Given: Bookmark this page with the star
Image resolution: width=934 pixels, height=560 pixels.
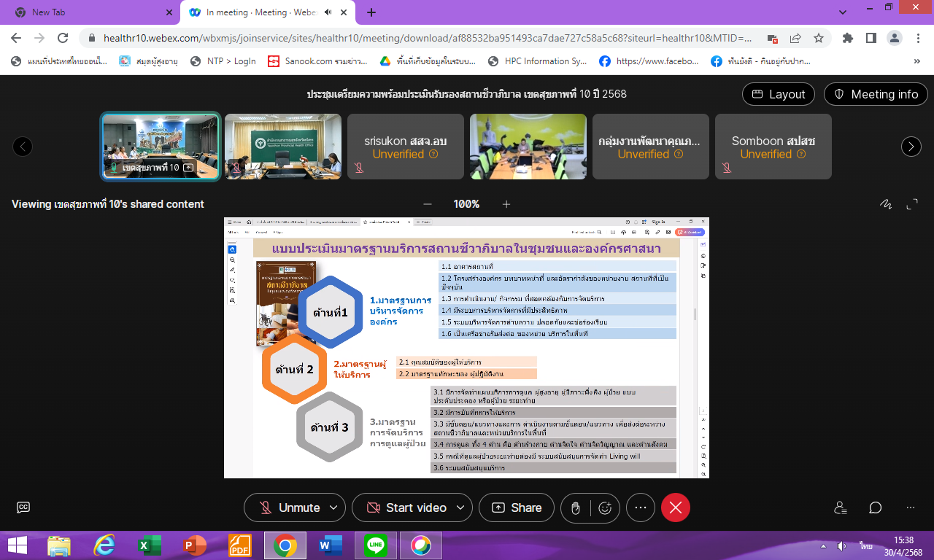Looking at the screenshot, I should click(x=819, y=38).
